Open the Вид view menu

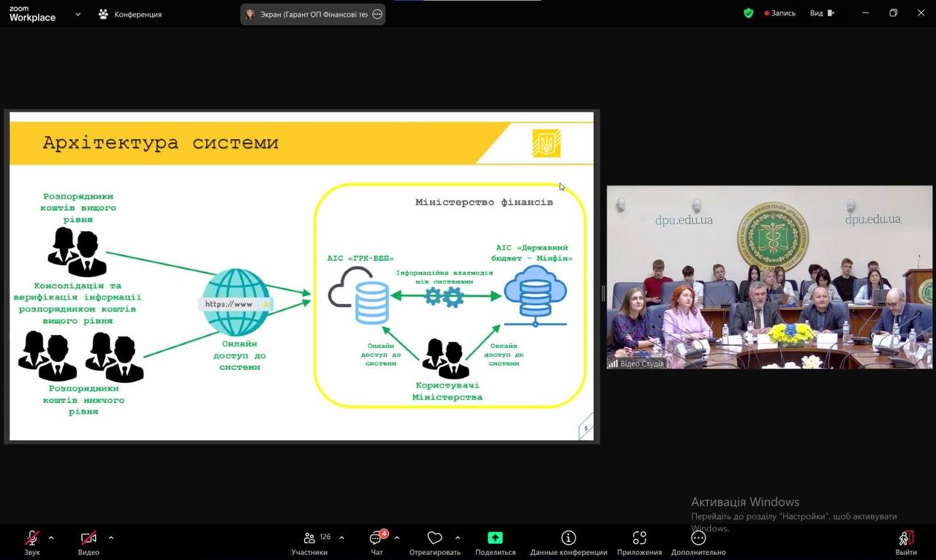(x=821, y=13)
